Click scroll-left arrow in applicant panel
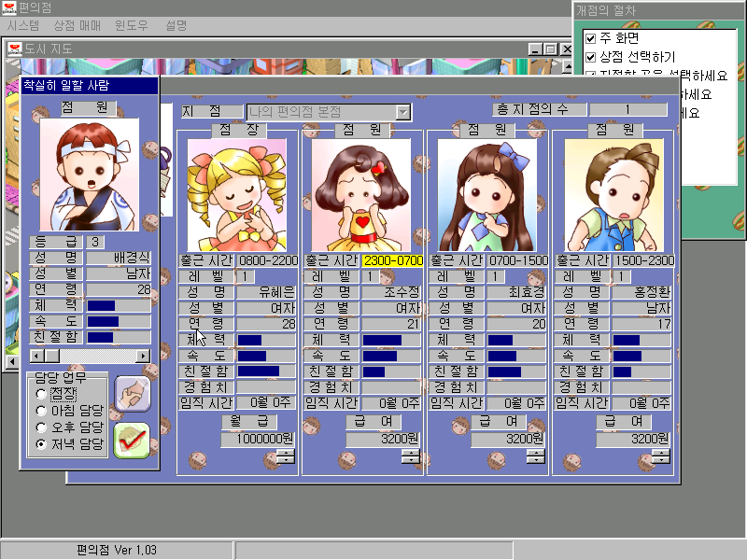Image resolution: width=747 pixels, height=560 pixels. pyautogui.click(x=36, y=356)
